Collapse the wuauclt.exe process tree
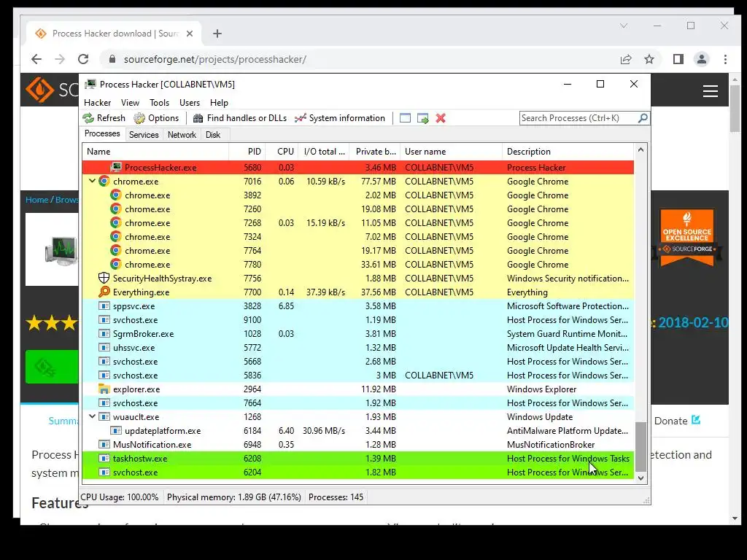 (93, 416)
